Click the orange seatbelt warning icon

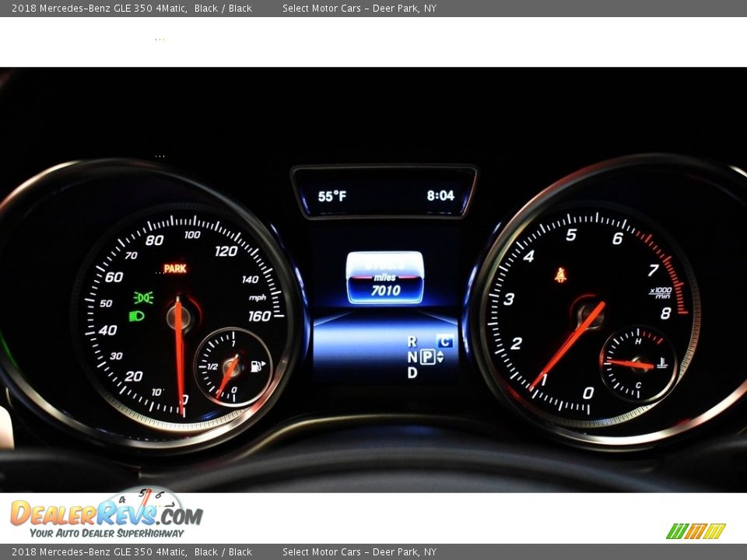[561, 275]
